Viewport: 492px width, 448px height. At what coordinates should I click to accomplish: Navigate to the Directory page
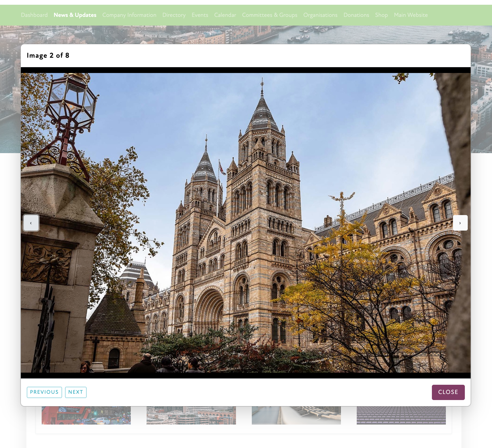(x=174, y=15)
